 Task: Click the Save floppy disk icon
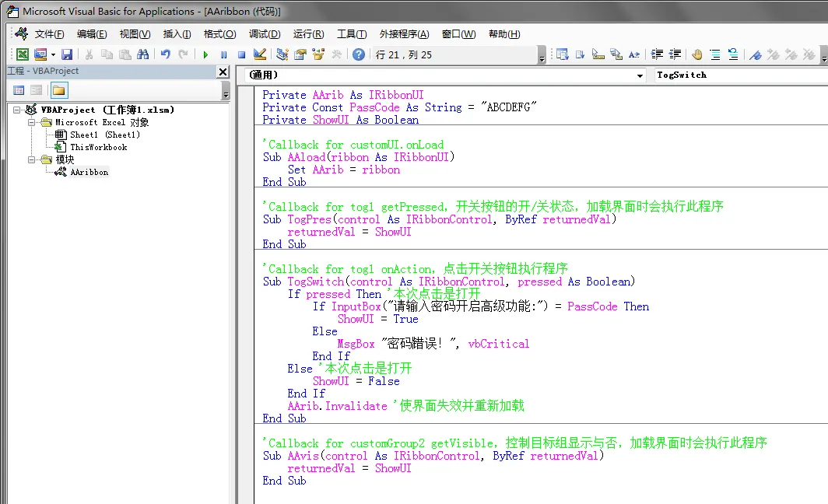click(67, 54)
